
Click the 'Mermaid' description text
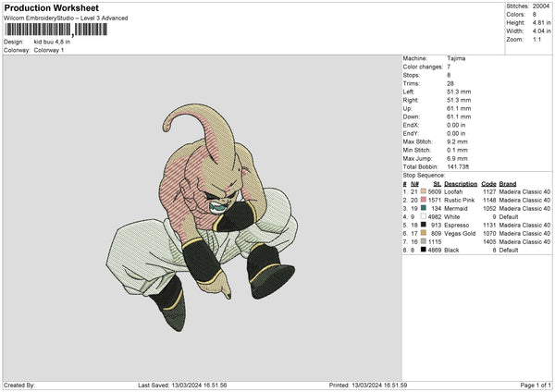coord(456,208)
